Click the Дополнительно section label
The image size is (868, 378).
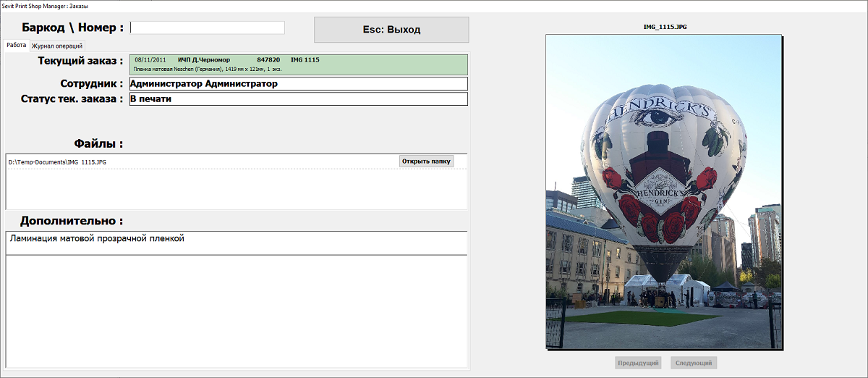[72, 220]
